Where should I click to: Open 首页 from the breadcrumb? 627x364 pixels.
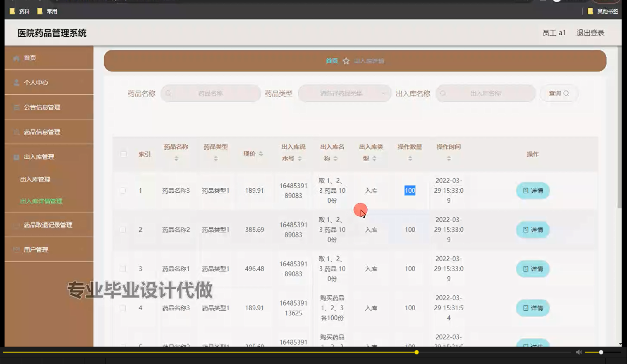[x=331, y=60]
